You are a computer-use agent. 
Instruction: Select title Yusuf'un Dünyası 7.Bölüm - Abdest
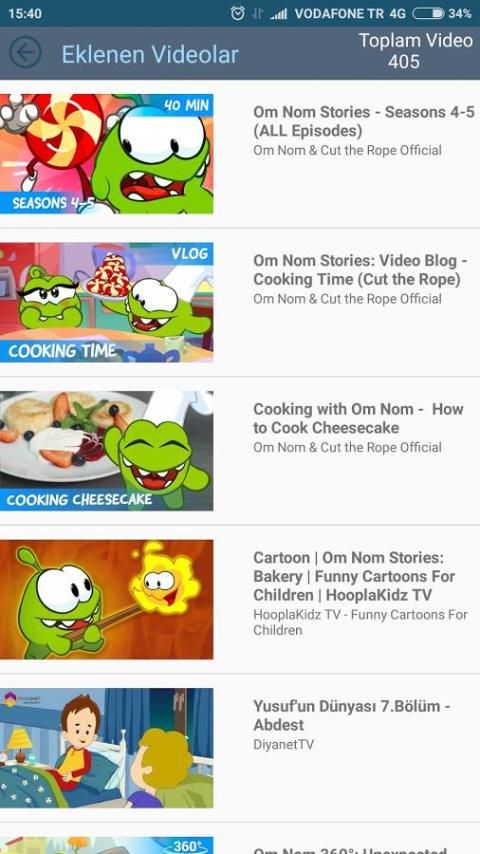[352, 716]
